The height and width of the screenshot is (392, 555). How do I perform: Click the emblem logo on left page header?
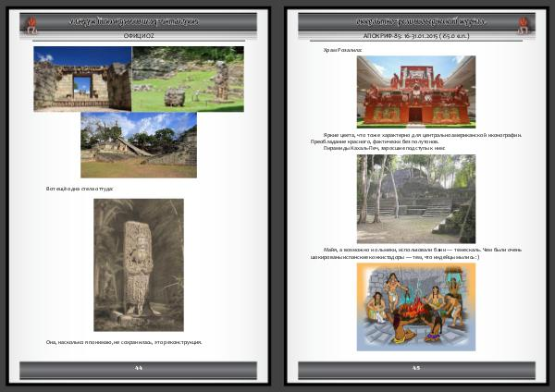(30, 24)
